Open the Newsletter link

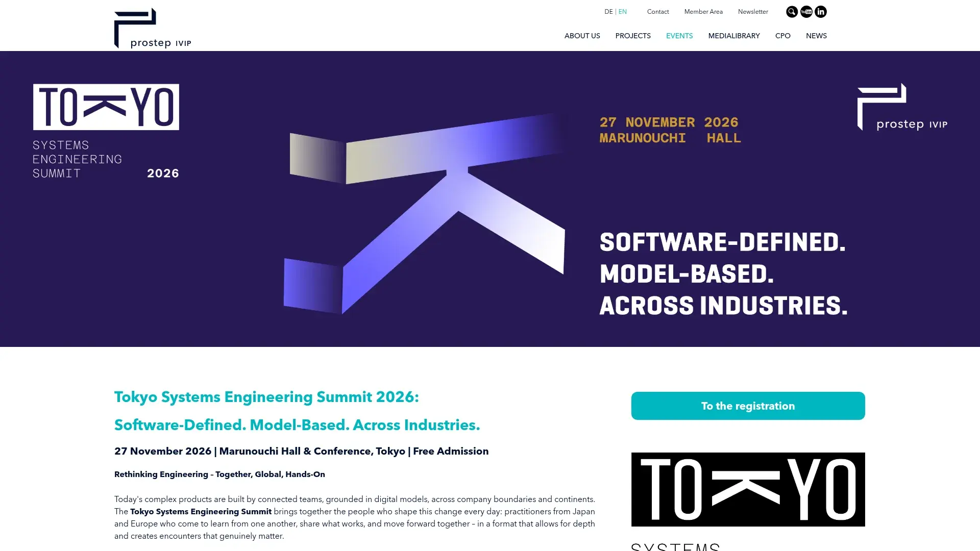click(752, 12)
